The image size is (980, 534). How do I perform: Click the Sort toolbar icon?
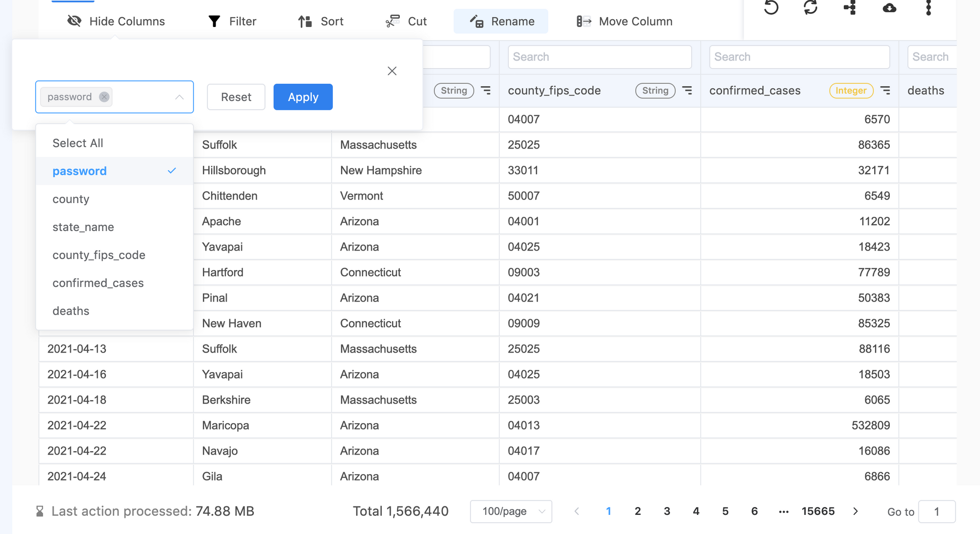[304, 21]
